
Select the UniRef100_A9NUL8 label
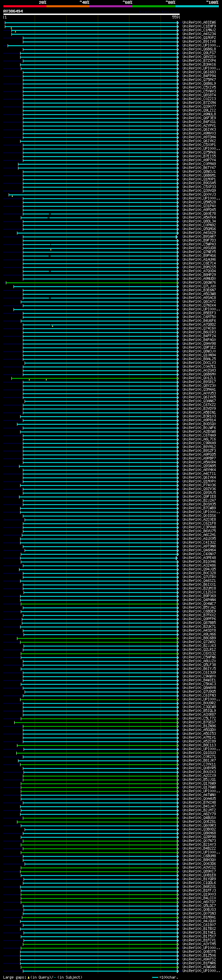[199, 114]
